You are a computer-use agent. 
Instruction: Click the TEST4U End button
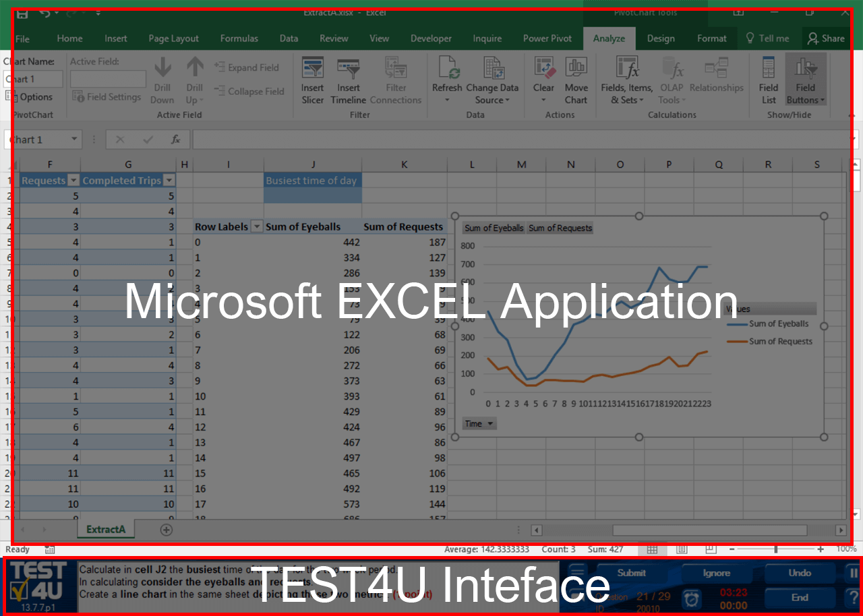click(800, 597)
